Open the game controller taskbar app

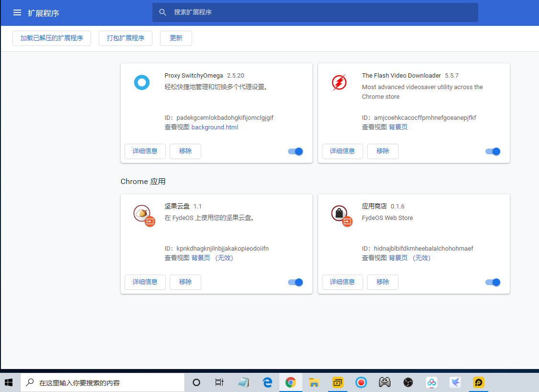pos(385,382)
